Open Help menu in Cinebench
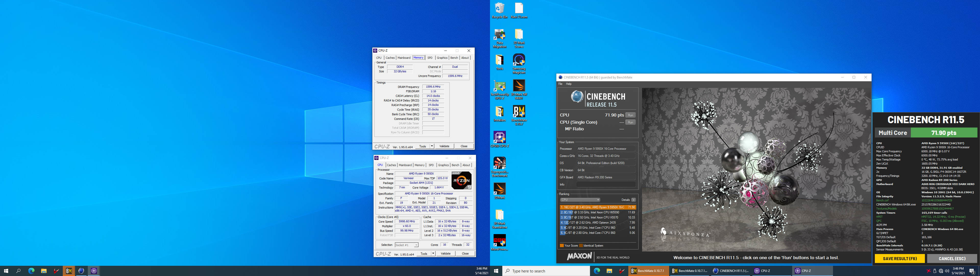This screenshot has width=980, height=276. point(568,84)
